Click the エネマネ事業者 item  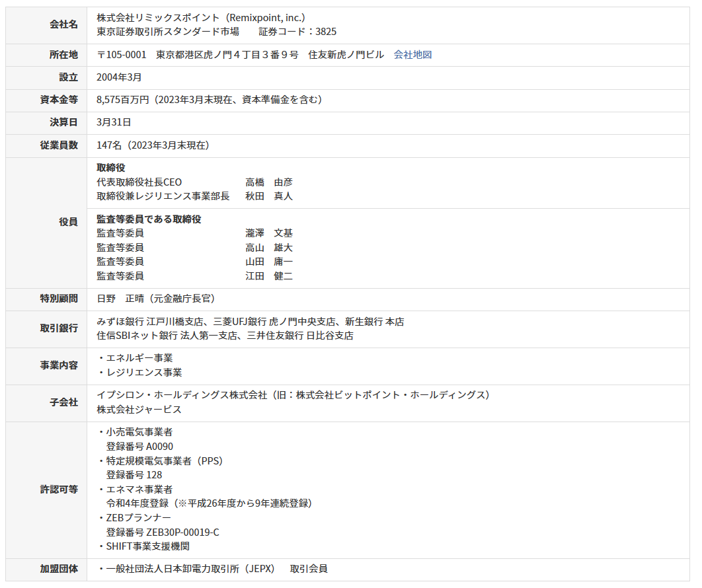[x=139, y=490]
